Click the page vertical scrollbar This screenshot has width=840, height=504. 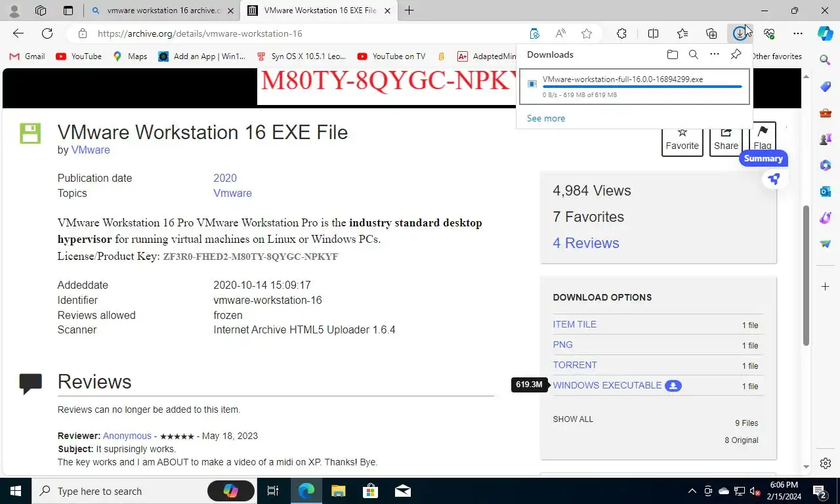(807, 276)
